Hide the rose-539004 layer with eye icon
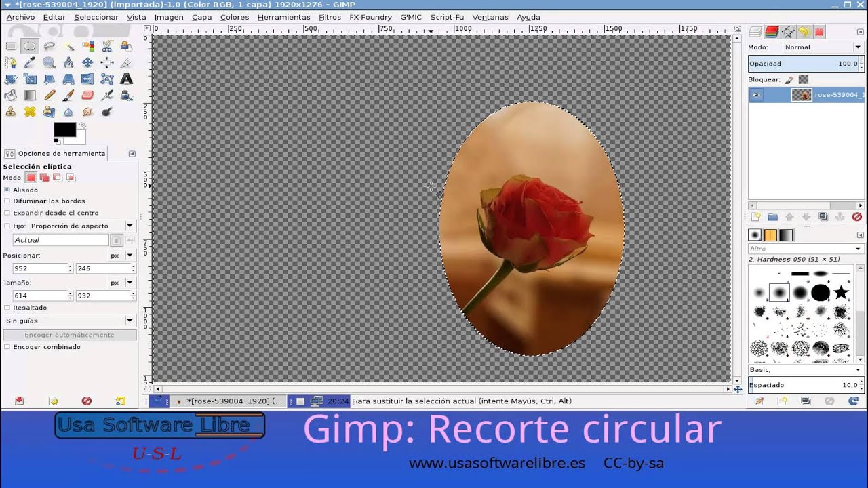This screenshot has width=868, height=488. 757,96
